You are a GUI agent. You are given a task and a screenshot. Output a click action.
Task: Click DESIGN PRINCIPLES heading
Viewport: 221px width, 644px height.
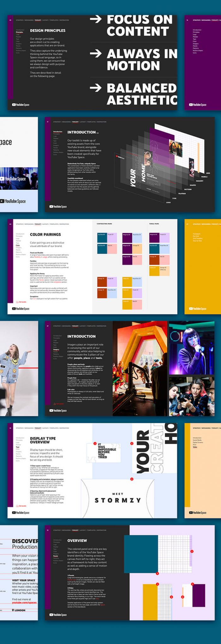coord(48,31)
